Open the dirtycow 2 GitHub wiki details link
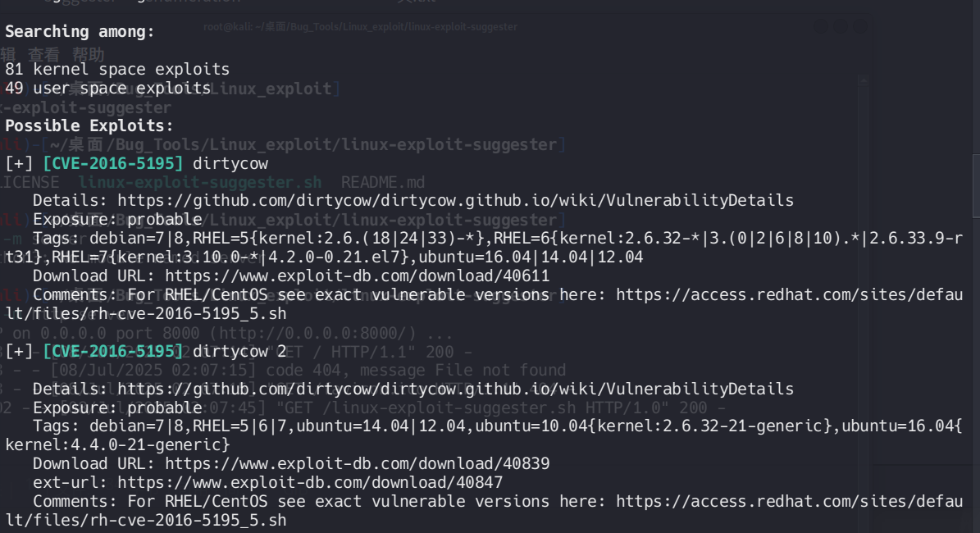Viewport: 980px width, 533px height. tap(455, 389)
